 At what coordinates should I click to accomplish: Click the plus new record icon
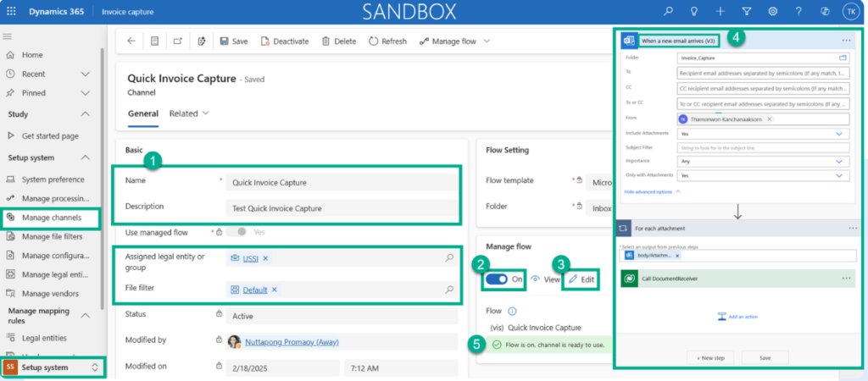click(x=721, y=12)
